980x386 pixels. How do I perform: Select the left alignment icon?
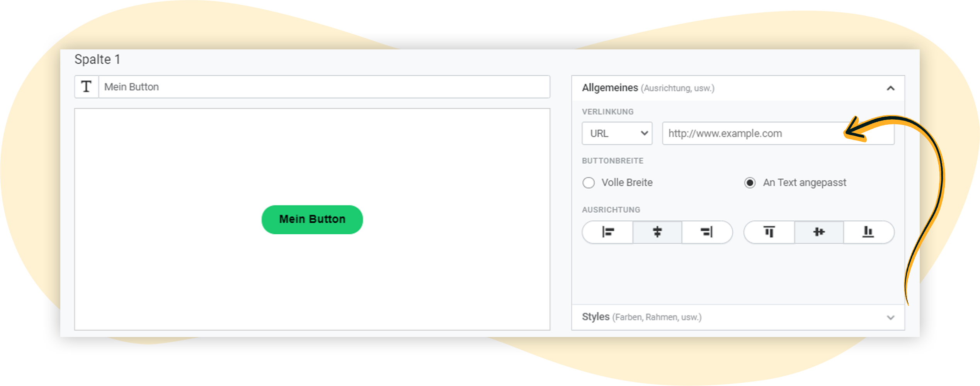607,232
